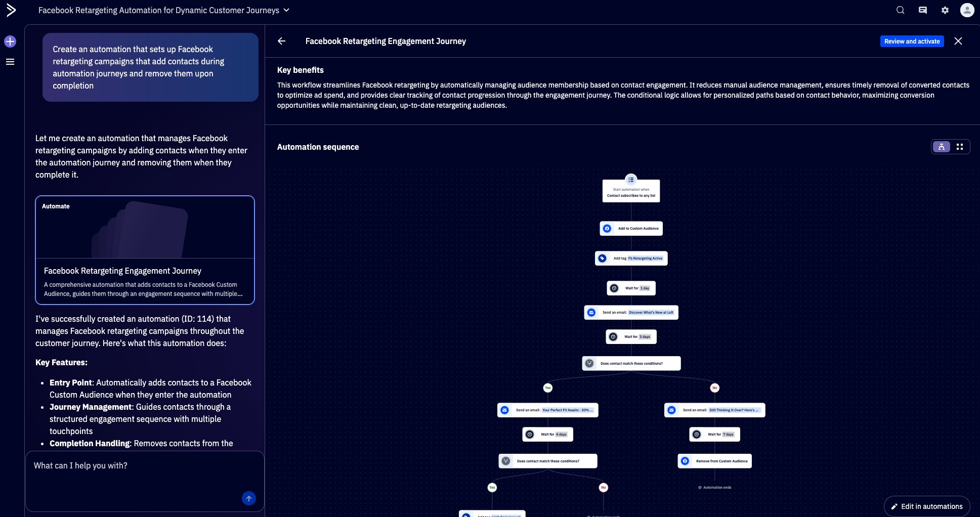The height and width of the screenshot is (517, 980).
Task: Open the hamburger menu in sidebar
Action: click(x=10, y=62)
